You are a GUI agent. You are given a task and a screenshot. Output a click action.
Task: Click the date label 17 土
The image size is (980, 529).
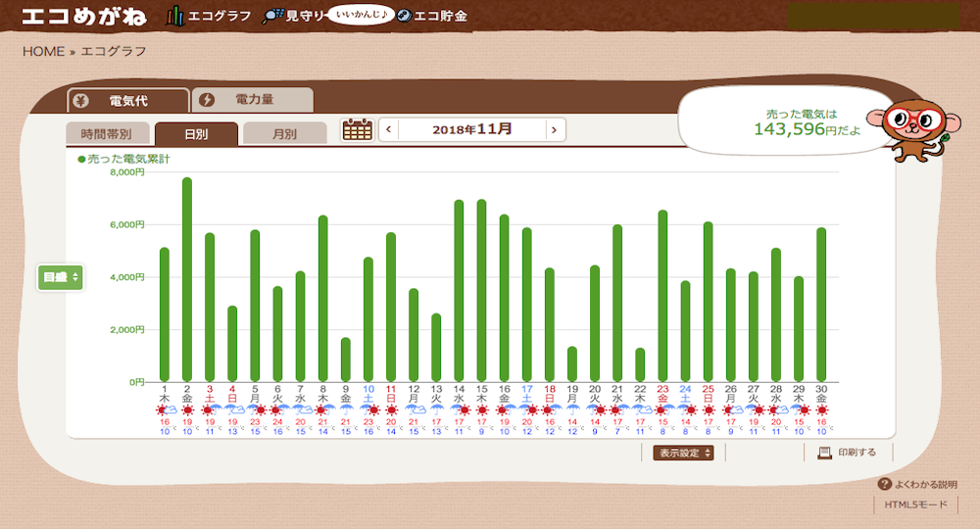[x=527, y=394]
